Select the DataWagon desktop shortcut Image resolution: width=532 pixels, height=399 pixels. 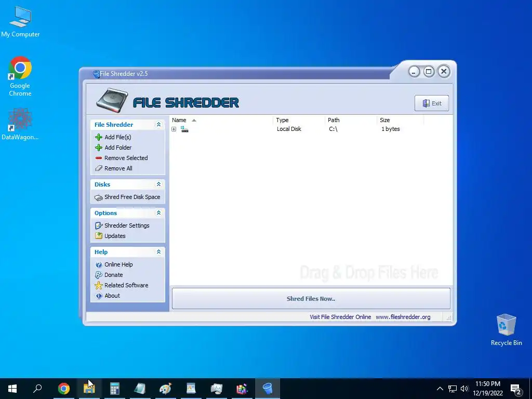(x=20, y=124)
